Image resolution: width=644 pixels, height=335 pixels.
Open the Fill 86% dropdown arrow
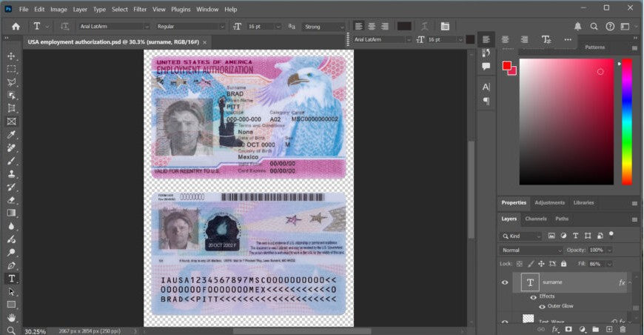[609, 264]
